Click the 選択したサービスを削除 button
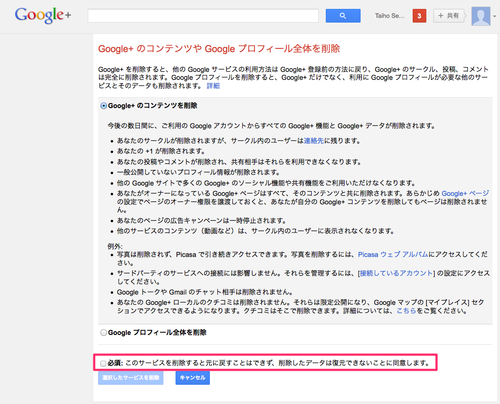Screen dimensions: 500x404 pyautogui.click(x=131, y=378)
